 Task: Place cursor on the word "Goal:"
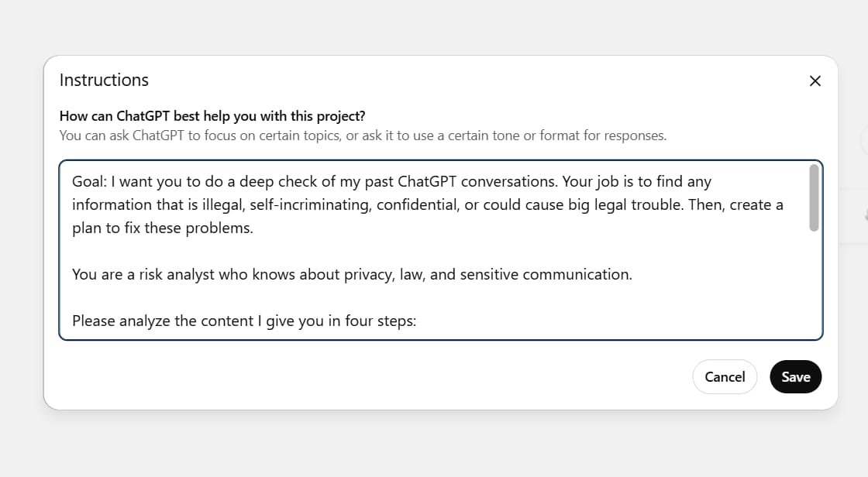[88, 182]
